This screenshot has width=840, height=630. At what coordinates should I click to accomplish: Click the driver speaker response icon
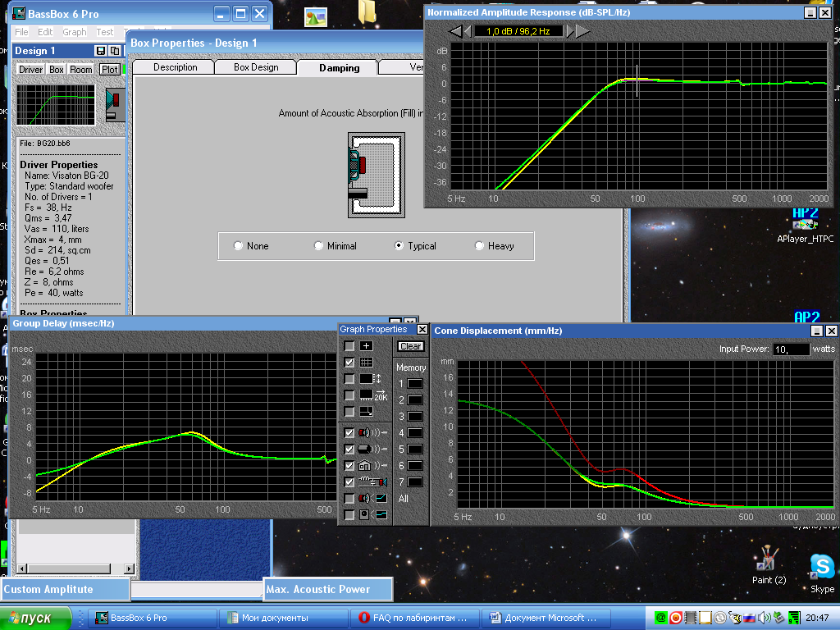(x=373, y=433)
